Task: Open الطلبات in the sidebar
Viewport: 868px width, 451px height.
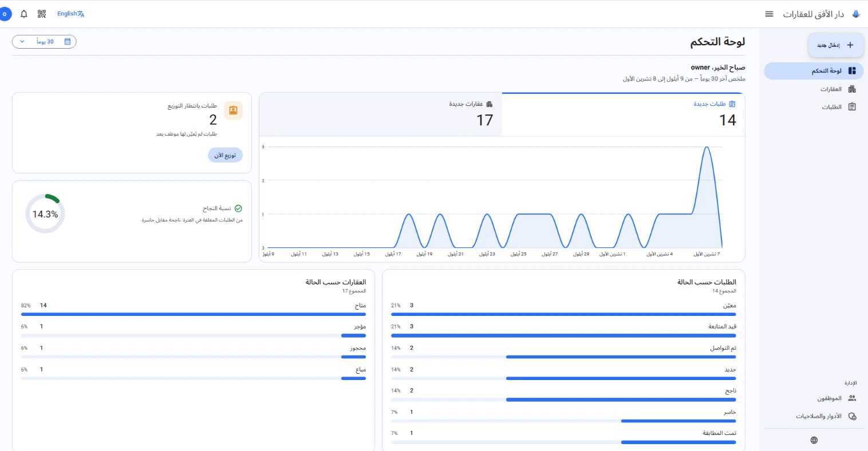Action: click(814, 107)
